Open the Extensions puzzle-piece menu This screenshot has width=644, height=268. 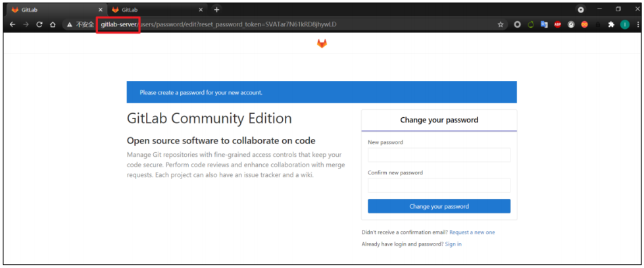pos(611,24)
